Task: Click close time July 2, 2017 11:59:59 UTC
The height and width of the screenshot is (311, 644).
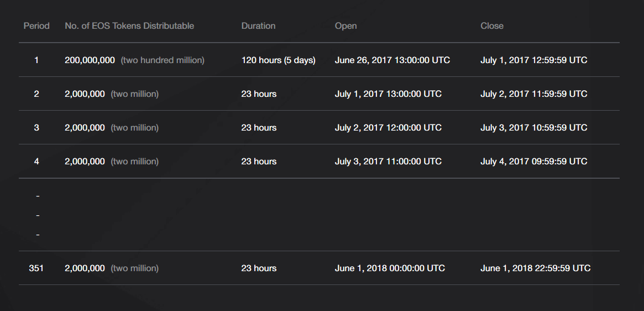Action: pos(534,94)
